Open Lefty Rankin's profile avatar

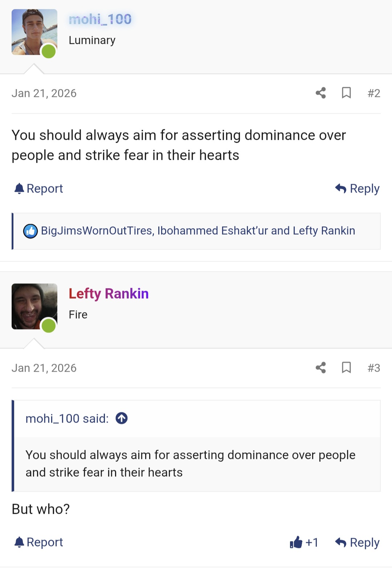click(34, 307)
